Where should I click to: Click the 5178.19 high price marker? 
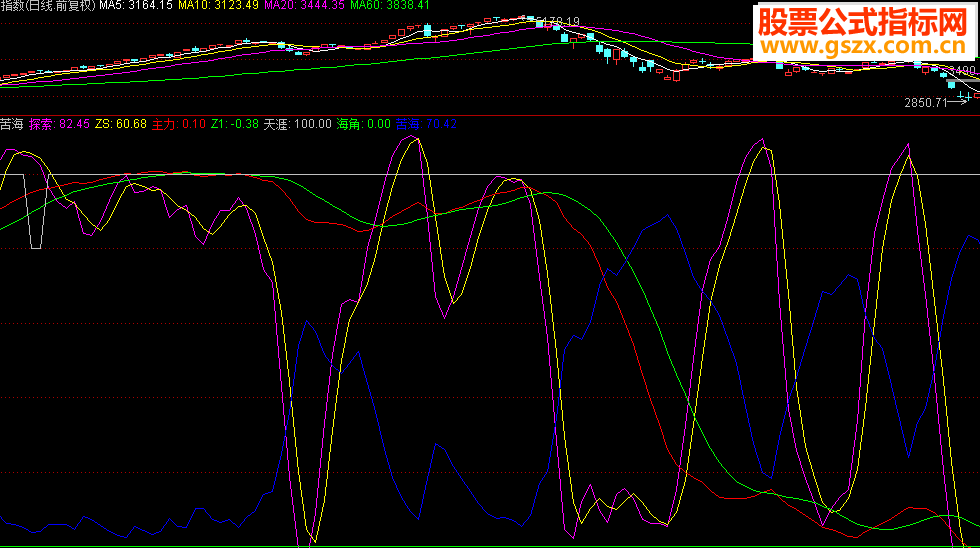click(x=558, y=21)
